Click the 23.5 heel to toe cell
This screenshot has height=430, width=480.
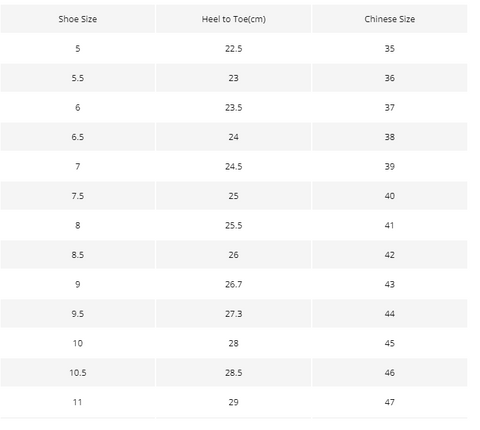(234, 107)
